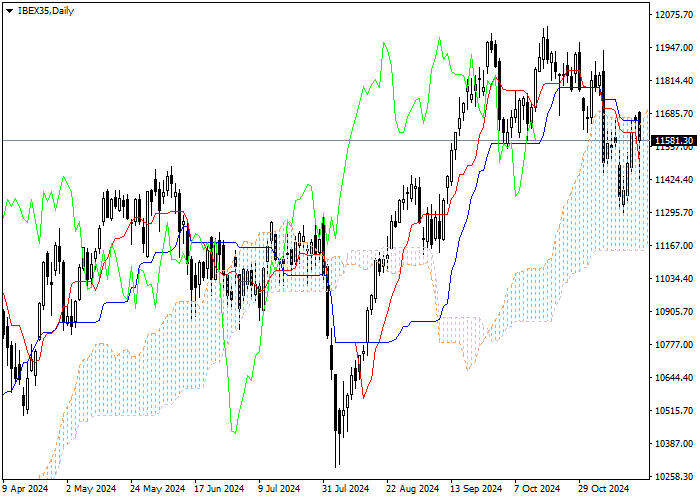
Task: Pick the 10387.00 price axis label
Action: click(674, 444)
